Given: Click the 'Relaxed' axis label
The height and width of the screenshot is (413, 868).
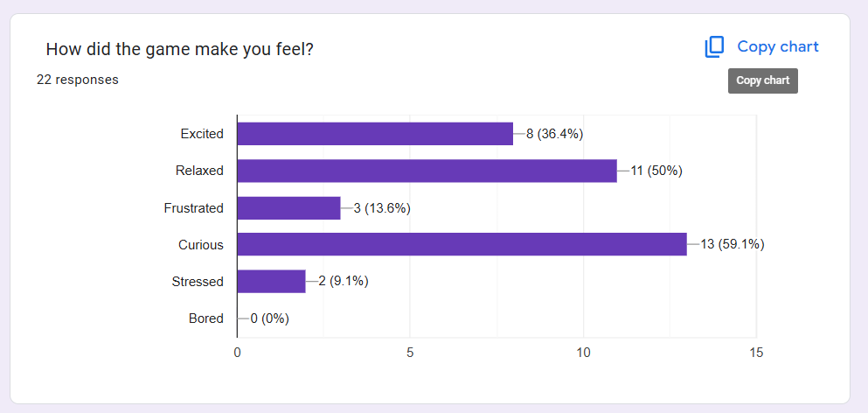Looking at the screenshot, I should pyautogui.click(x=199, y=171).
